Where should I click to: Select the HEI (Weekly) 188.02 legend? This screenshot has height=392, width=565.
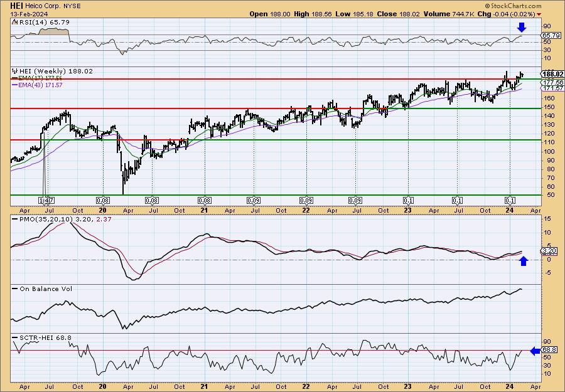coord(52,71)
